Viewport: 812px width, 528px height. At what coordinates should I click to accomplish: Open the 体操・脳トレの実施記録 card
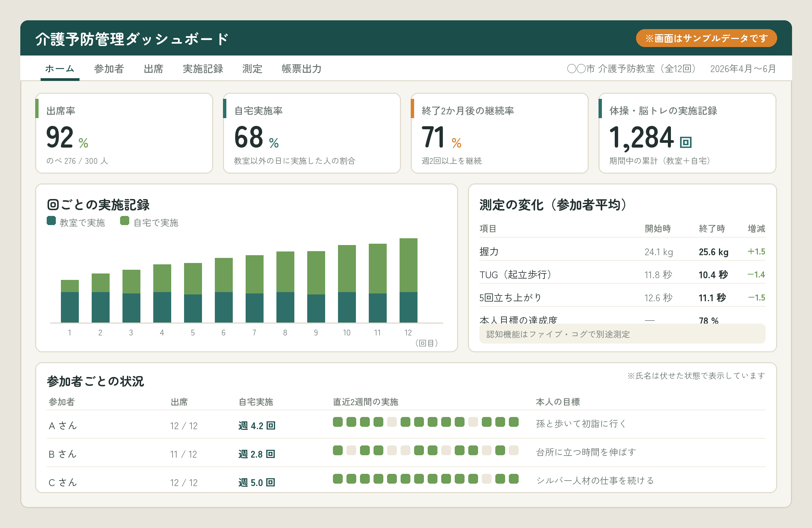pyautogui.click(x=687, y=133)
